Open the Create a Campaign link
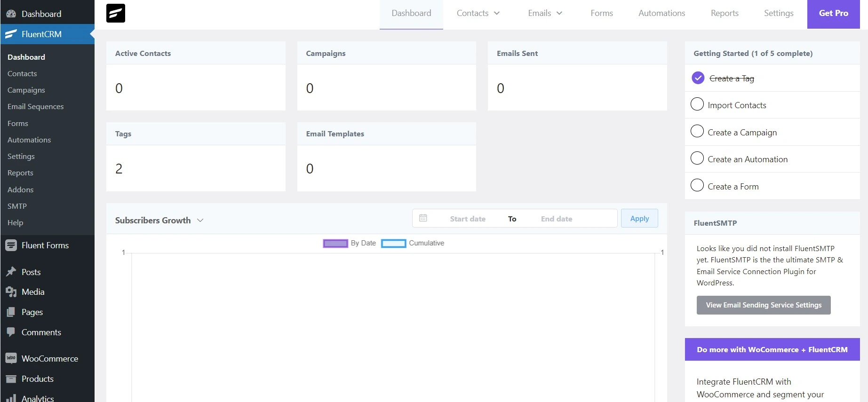Image resolution: width=868 pixels, height=402 pixels. [742, 133]
